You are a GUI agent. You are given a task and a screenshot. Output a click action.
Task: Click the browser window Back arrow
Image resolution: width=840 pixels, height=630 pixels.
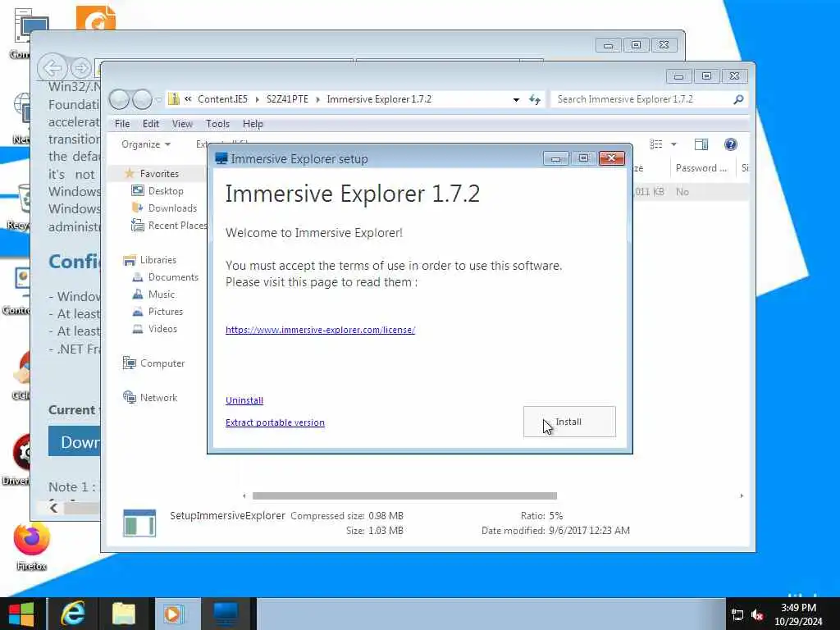tap(52, 68)
